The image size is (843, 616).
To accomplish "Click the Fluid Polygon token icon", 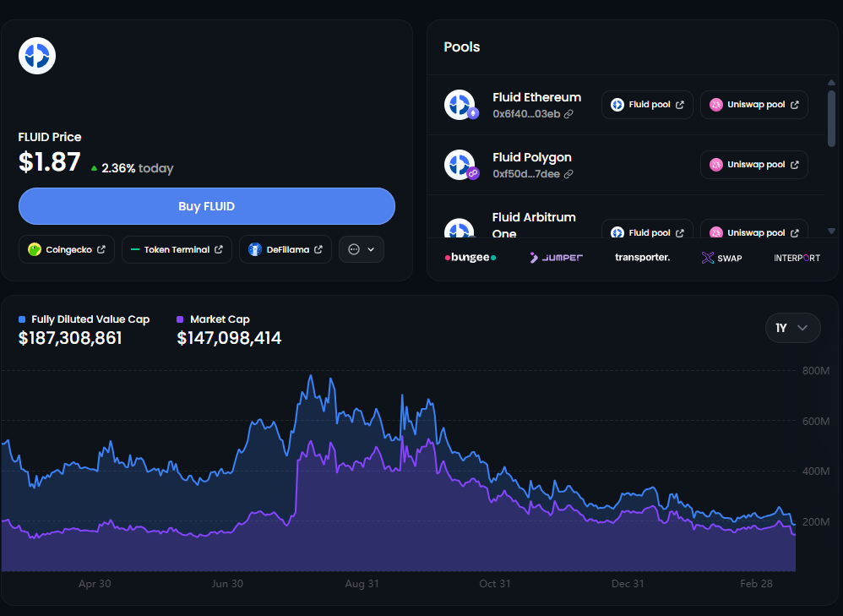I will click(x=460, y=165).
